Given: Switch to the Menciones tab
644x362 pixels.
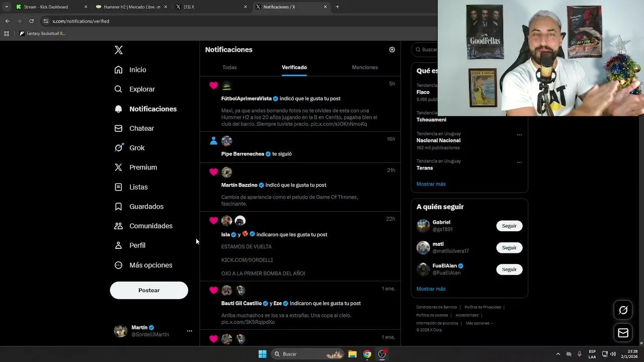Looking at the screenshot, I should 365,67.
